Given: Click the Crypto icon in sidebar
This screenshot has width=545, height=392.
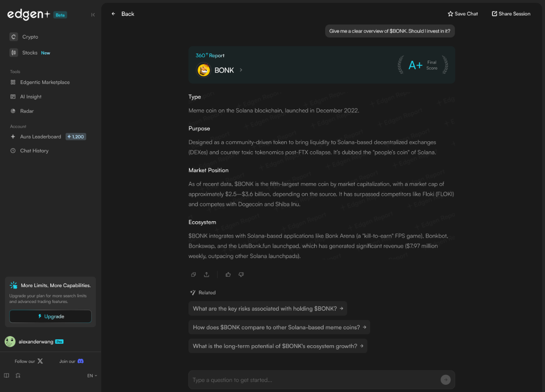Looking at the screenshot, I should (14, 37).
